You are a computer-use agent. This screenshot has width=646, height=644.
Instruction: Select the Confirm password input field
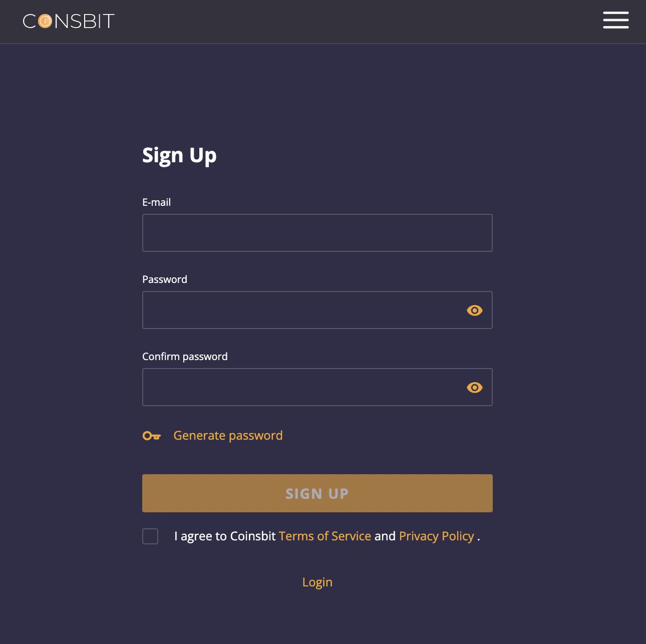[x=300, y=387]
